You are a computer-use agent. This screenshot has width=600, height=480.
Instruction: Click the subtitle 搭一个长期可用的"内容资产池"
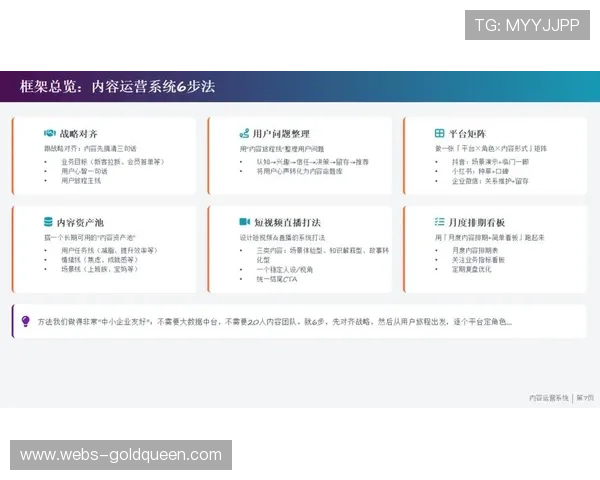tap(90, 238)
